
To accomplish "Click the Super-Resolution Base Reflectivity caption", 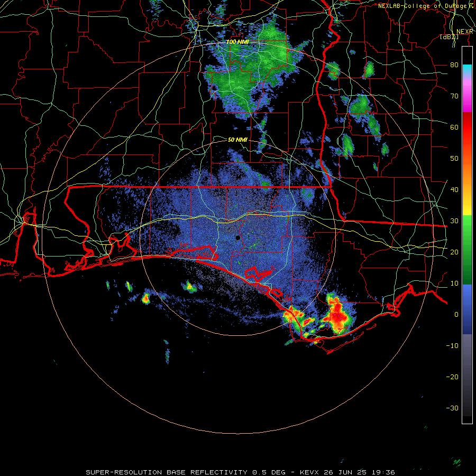I will [x=241, y=472].
